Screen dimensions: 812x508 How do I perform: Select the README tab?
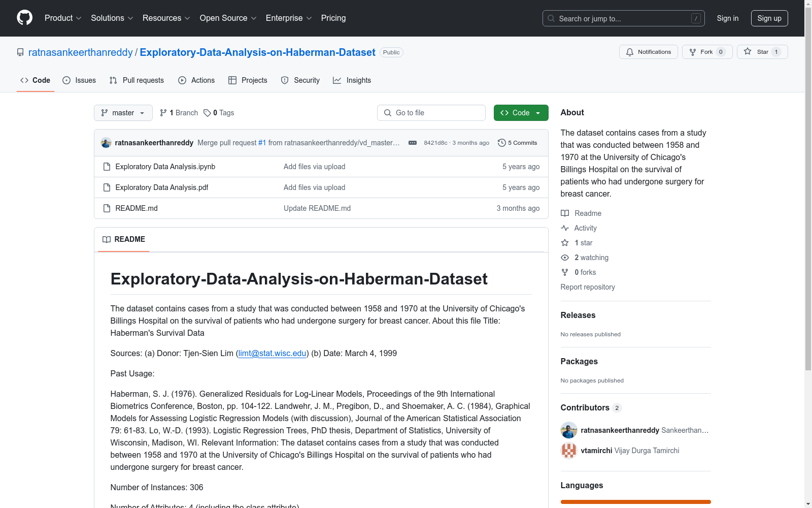pos(124,239)
